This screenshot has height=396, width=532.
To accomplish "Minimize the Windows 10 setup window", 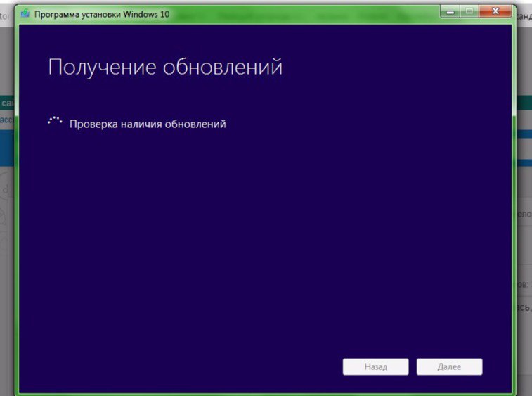I will point(450,12).
